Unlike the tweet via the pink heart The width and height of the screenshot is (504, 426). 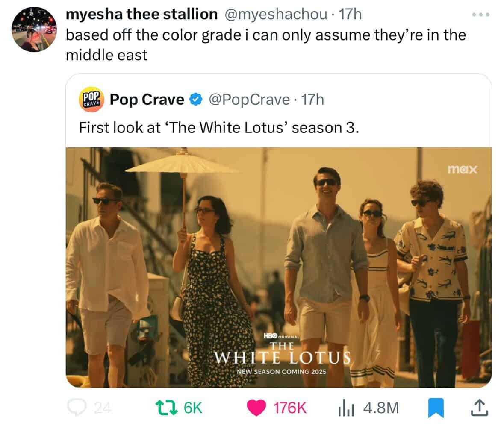[256, 408]
